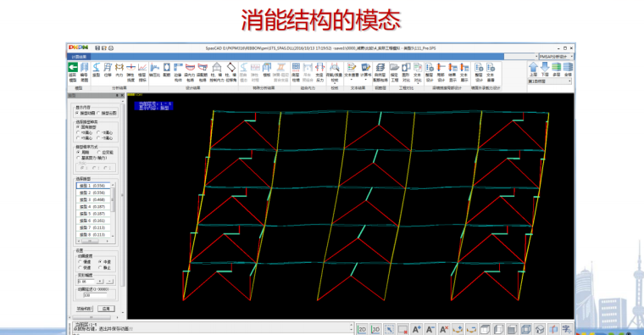Select the 位移 displacement results icon
The height and width of the screenshot is (335, 644).
(x=108, y=70)
